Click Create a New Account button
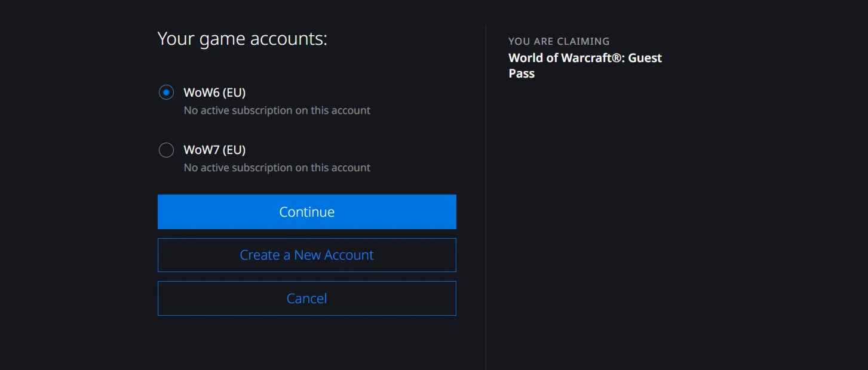The height and width of the screenshot is (370, 868). (306, 255)
